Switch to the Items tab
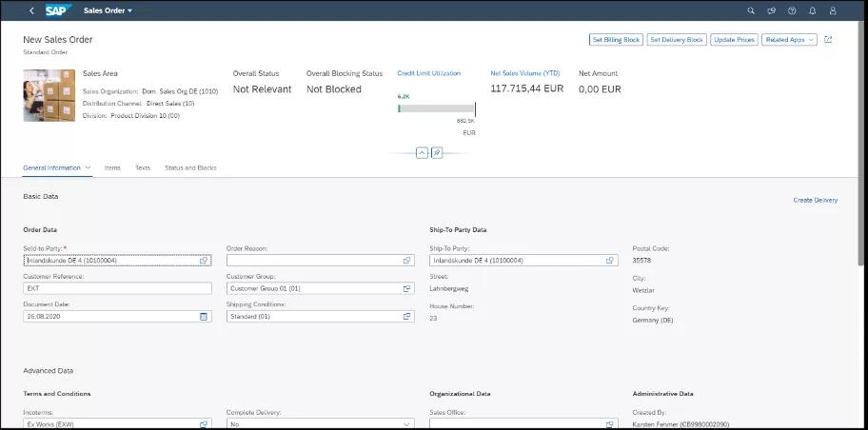 112,167
